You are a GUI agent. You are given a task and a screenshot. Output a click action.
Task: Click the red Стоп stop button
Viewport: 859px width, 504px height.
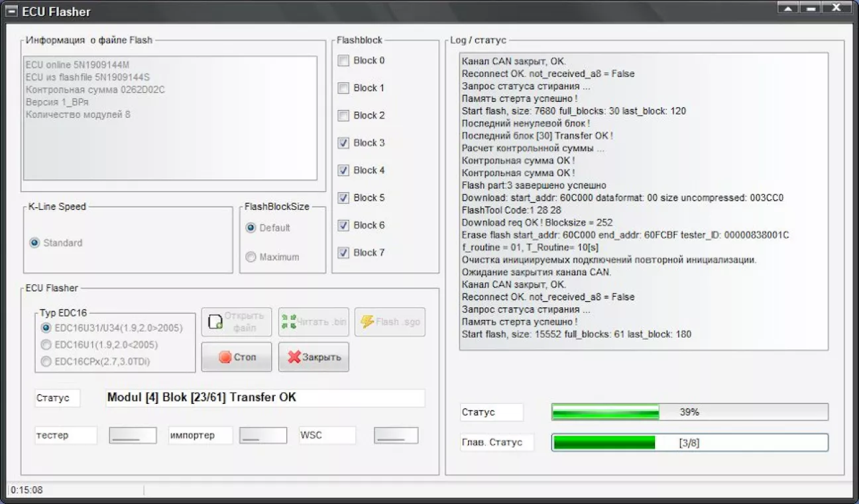(237, 357)
